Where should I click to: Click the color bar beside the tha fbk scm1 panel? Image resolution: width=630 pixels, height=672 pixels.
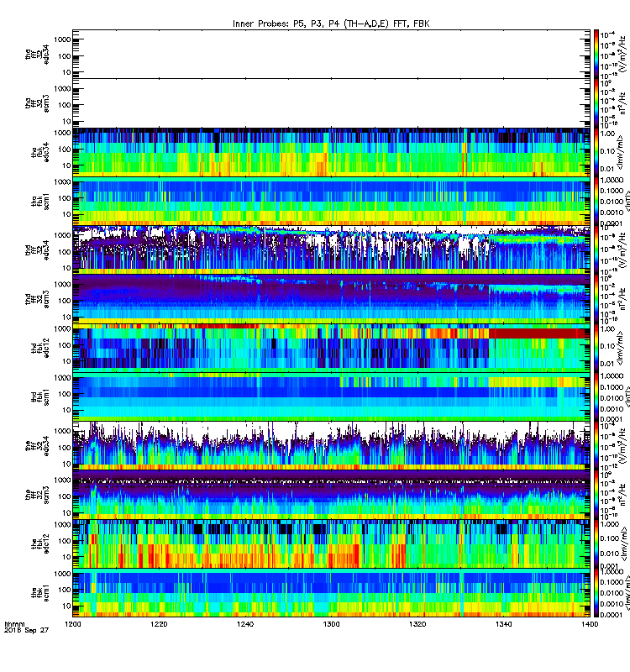[x=596, y=201]
